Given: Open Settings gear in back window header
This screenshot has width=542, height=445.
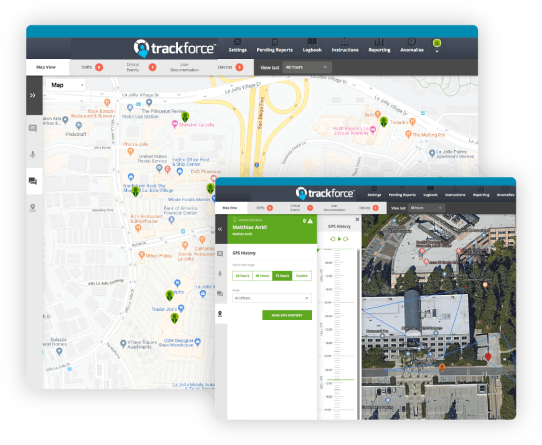Looking at the screenshot, I should pos(237,46).
